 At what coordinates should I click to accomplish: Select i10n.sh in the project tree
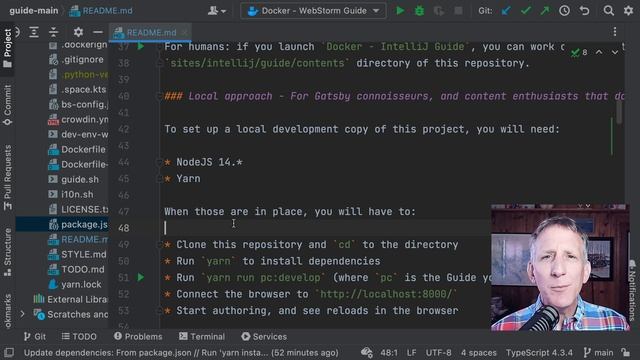(71, 194)
